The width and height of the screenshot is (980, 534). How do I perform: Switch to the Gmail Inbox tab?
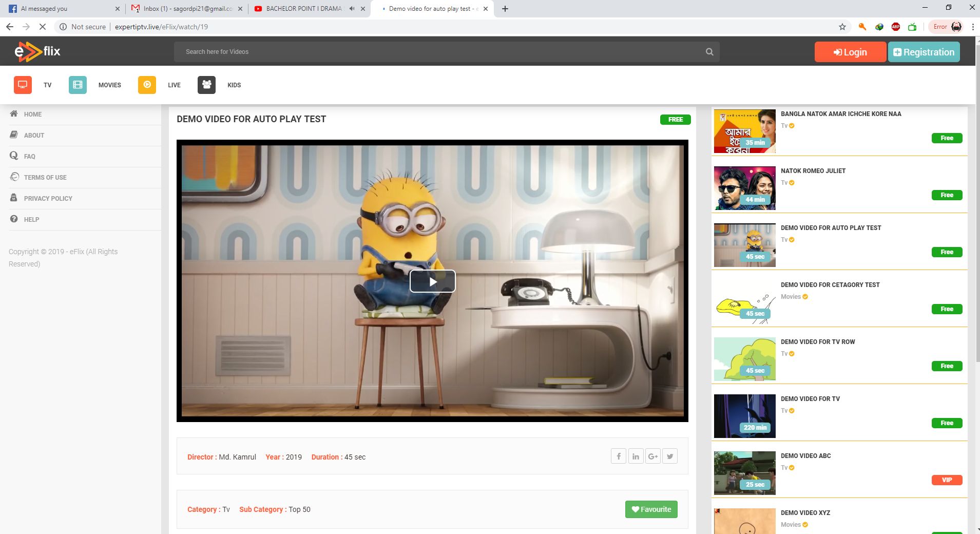tap(186, 9)
